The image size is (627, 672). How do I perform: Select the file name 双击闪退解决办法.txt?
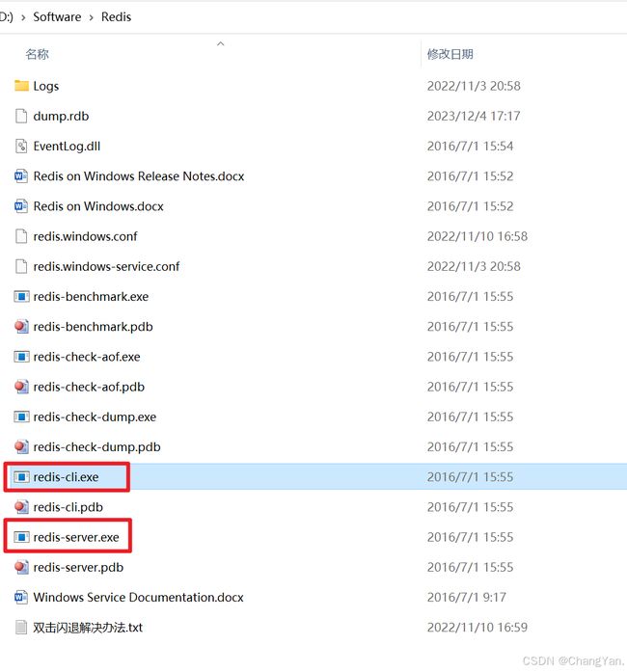tap(88, 628)
